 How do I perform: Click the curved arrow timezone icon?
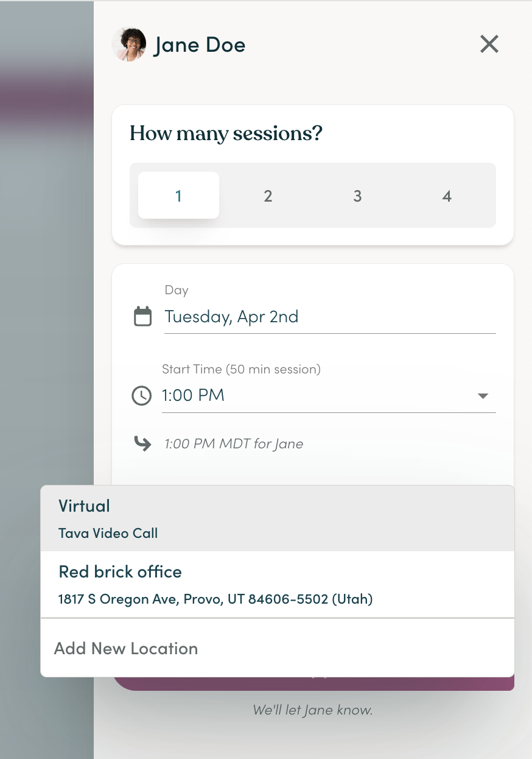[x=142, y=443]
